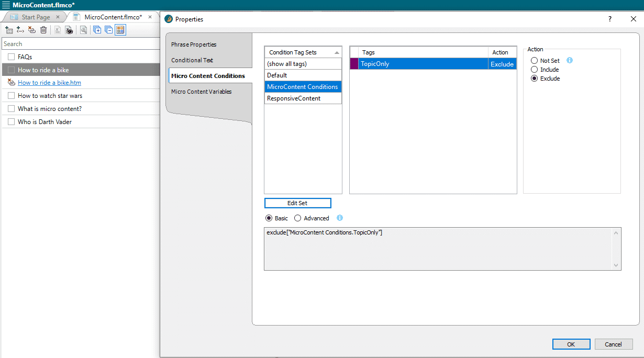Click the remove phrase response icon
Viewport: 644px width, 358px height.
click(x=31, y=30)
